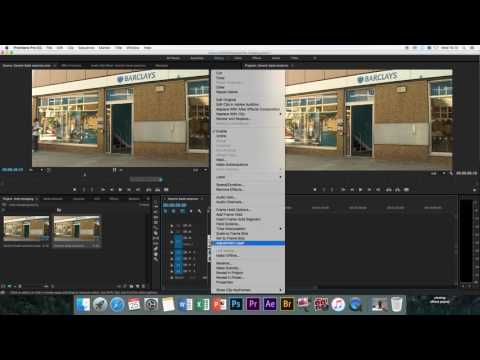480x360 pixels.
Task: Open the Sequence menu in menu bar
Action: (x=86, y=48)
